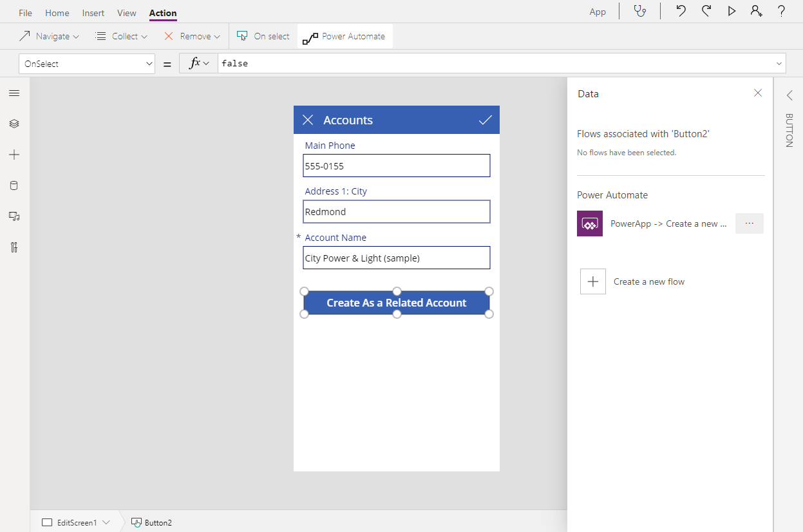This screenshot has width=803, height=532.
Task: Preview the app with play icon
Action: click(x=732, y=11)
